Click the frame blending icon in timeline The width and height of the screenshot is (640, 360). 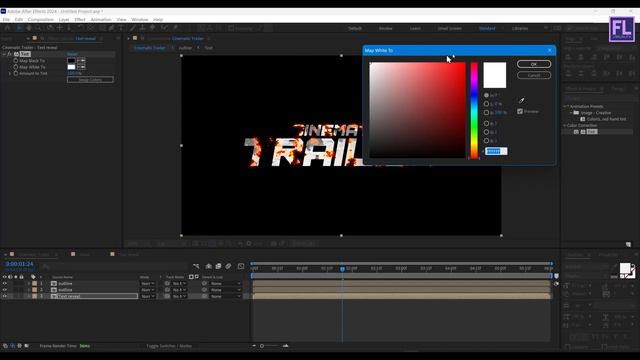coord(218,266)
